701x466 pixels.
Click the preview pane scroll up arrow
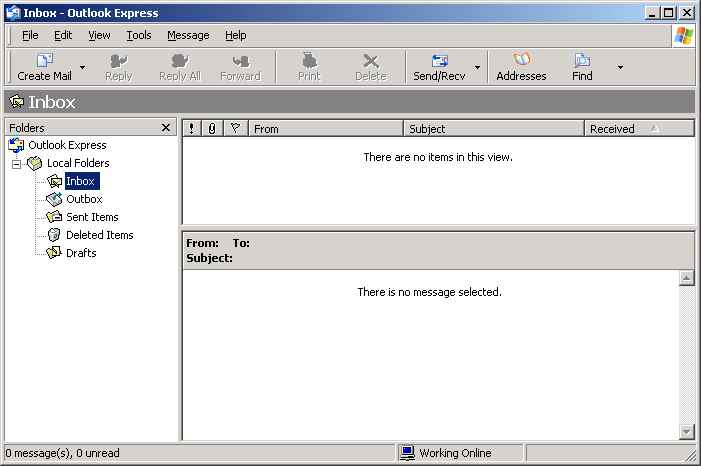tap(686, 278)
